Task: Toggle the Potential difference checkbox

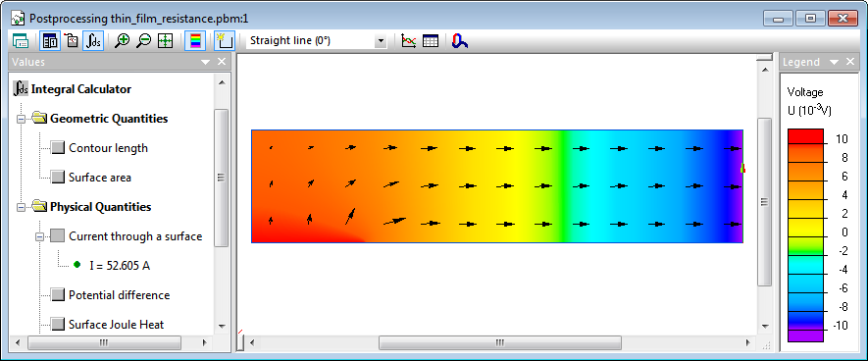Action: click(x=58, y=295)
